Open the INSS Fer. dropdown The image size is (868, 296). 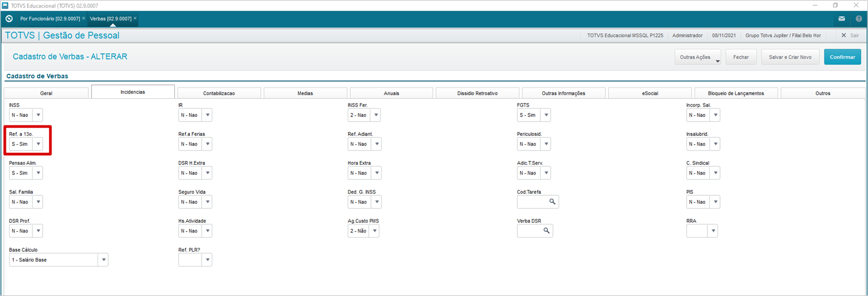364,115
